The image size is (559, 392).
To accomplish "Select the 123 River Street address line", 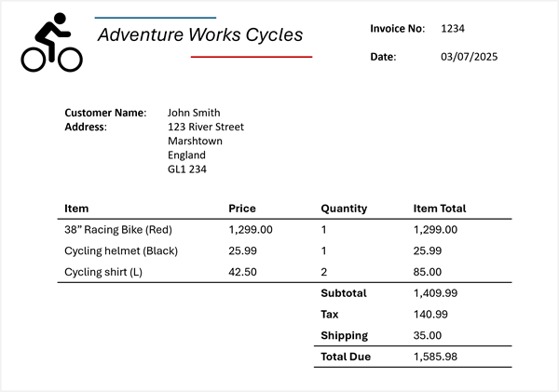I will (206, 127).
